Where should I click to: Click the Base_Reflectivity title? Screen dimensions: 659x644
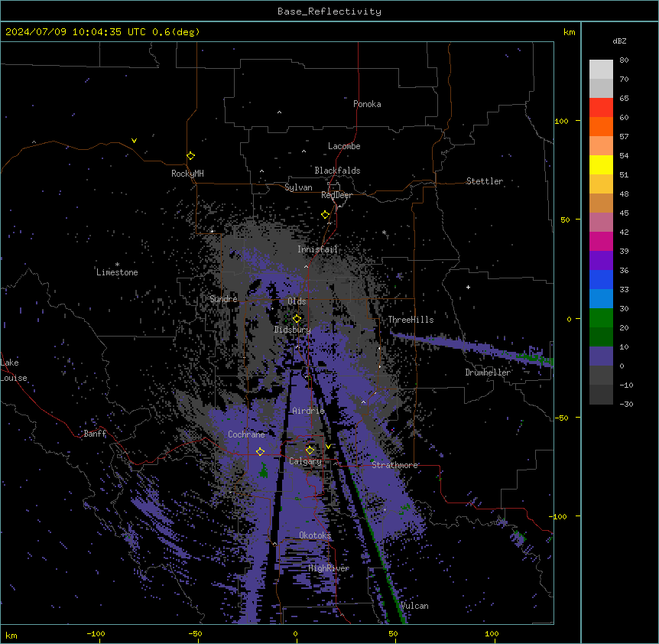[329, 11]
